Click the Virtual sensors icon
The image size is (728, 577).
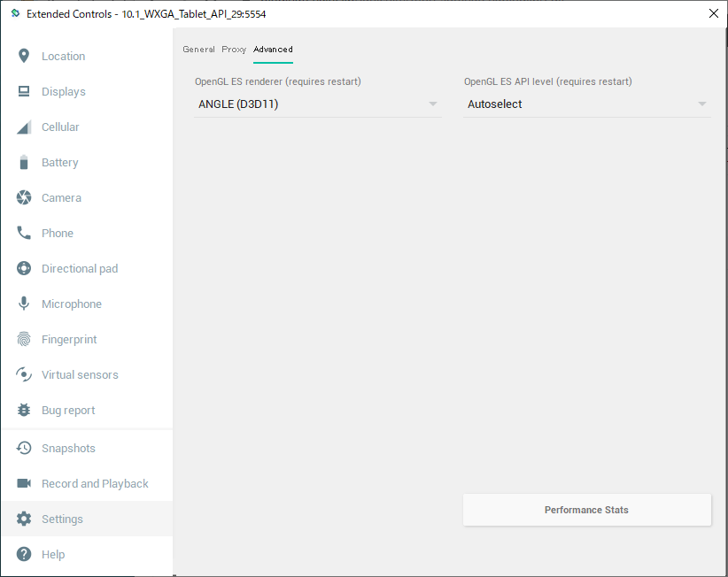point(24,374)
